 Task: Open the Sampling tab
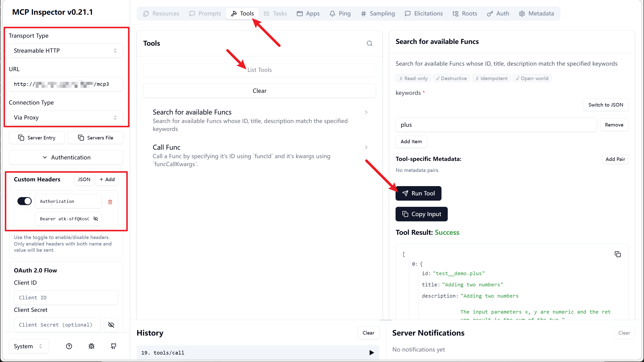click(x=378, y=13)
